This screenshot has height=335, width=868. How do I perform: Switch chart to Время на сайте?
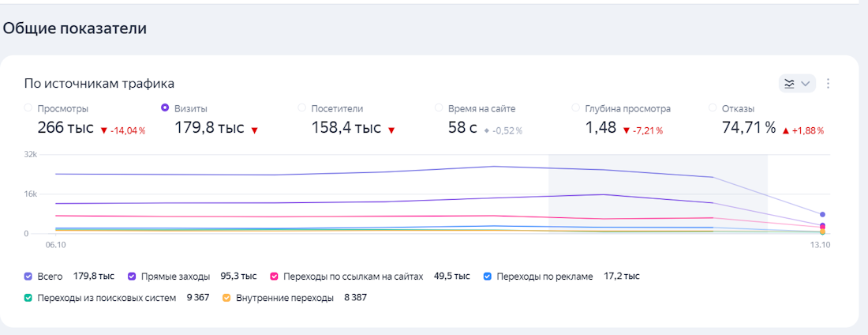pos(440,108)
